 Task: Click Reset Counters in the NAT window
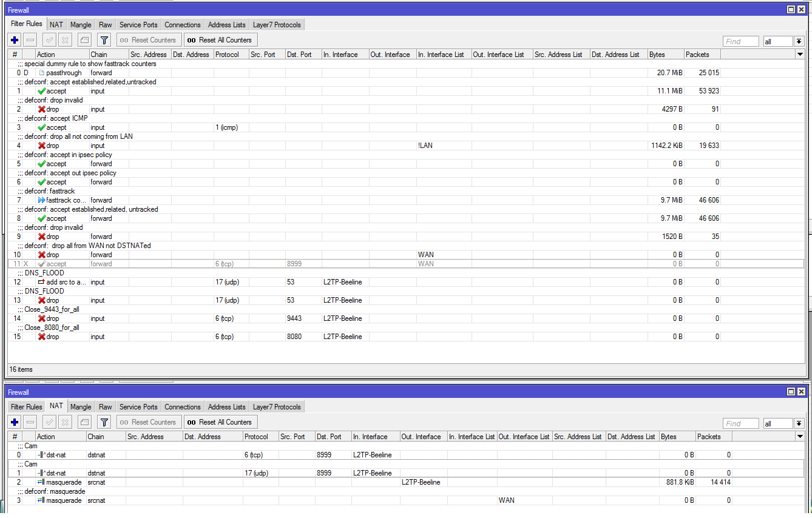click(149, 422)
